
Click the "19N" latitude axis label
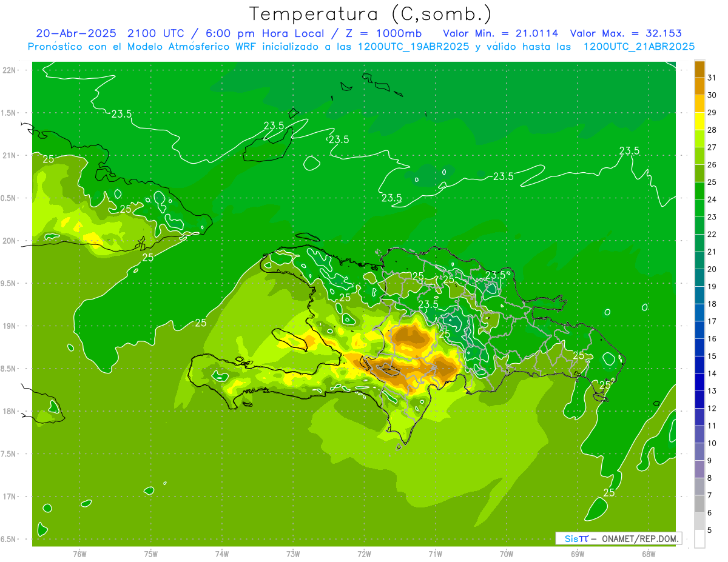pos(10,326)
